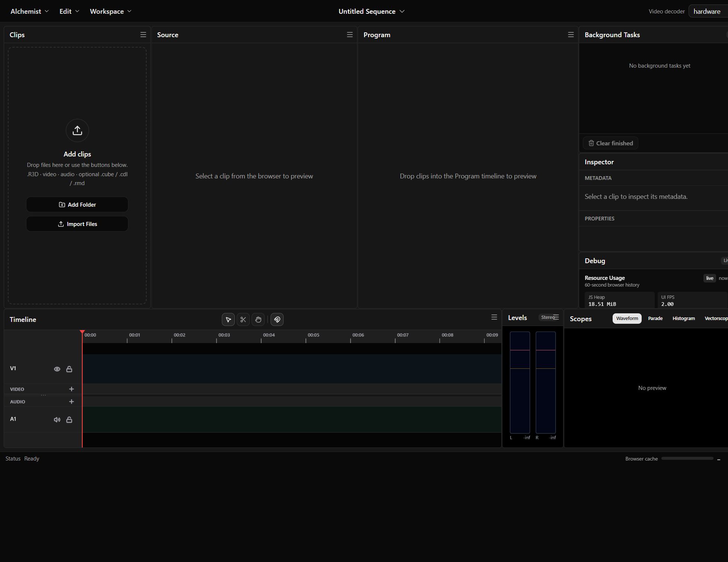Toggle the magnet snapping button
This screenshot has height=562, width=728.
pos(277,319)
